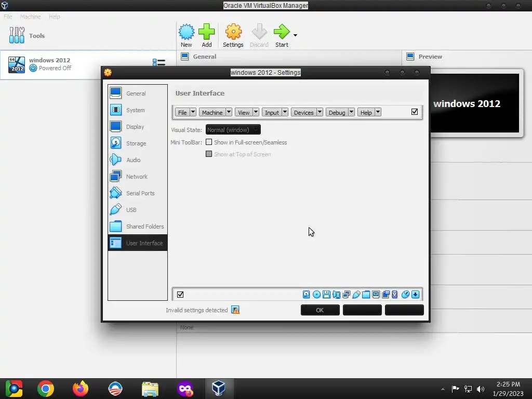Select the Display settings category
The image size is (532, 399).
[137, 127]
